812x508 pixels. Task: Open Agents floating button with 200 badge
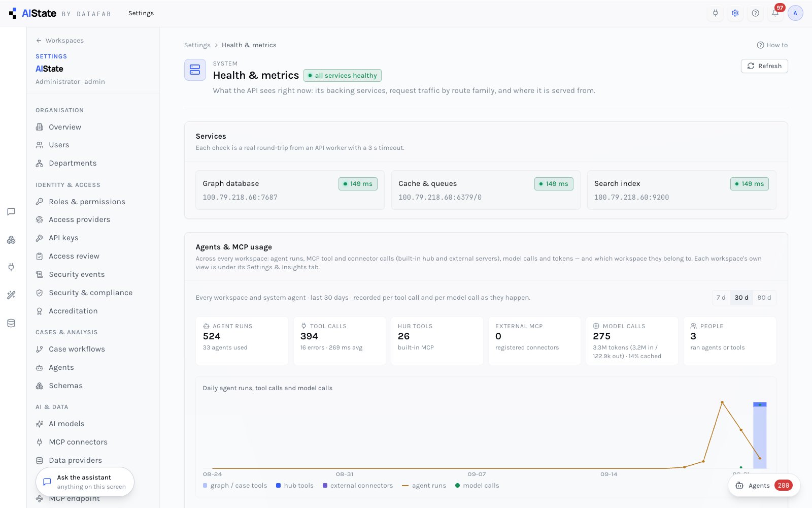tap(764, 486)
